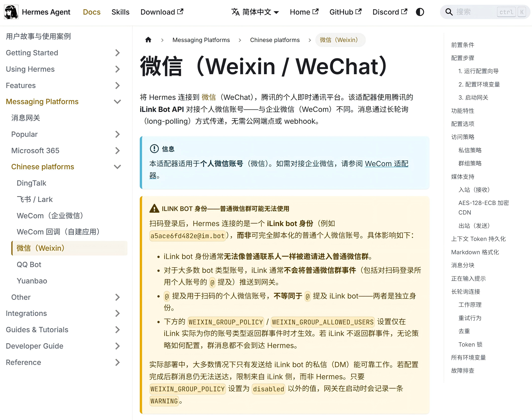
Task: Open the Home external link
Action: click(x=304, y=12)
